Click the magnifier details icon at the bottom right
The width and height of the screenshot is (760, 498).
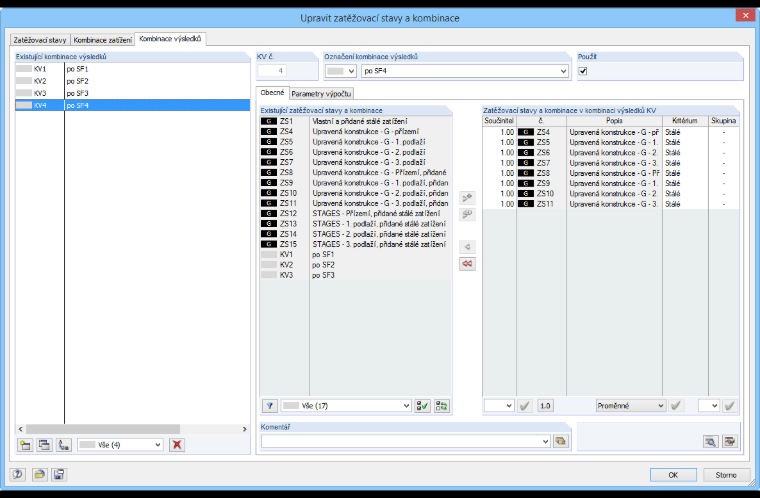click(711, 441)
